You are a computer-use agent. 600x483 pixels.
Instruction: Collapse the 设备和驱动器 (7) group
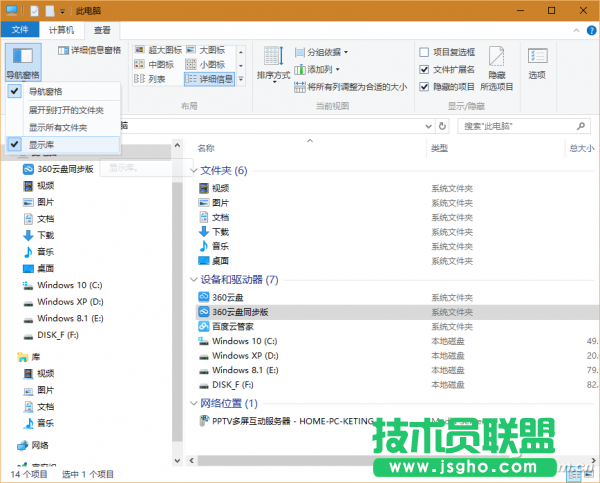(x=193, y=280)
